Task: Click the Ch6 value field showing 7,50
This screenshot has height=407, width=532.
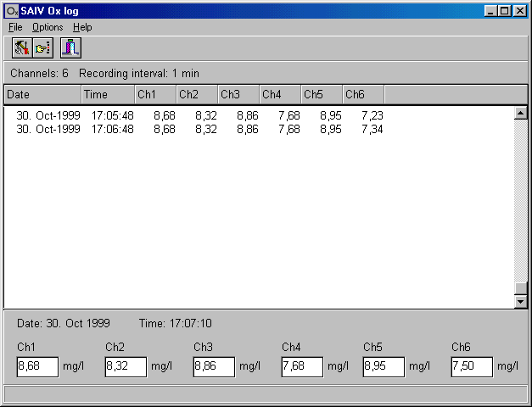Action: click(472, 366)
